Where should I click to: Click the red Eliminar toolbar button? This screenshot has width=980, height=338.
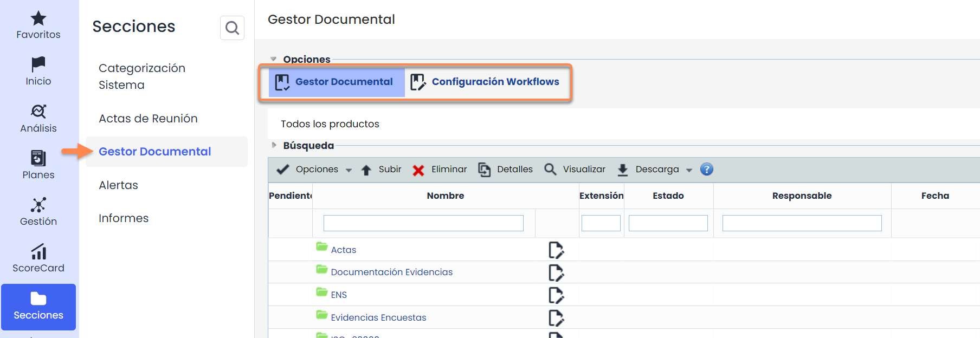point(440,170)
